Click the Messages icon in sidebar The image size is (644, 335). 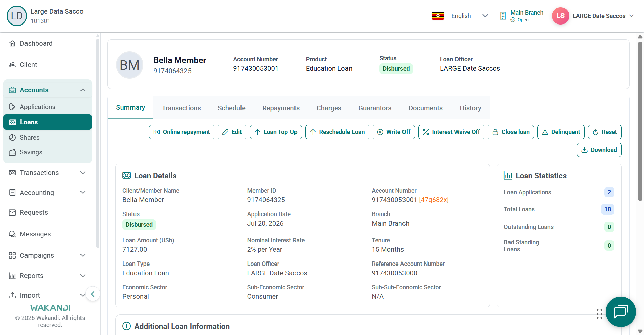point(12,234)
